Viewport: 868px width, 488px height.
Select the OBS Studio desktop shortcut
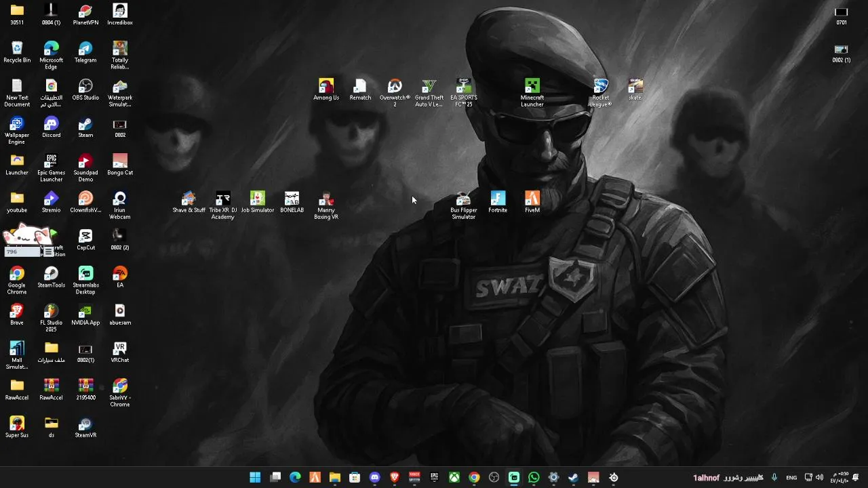click(x=85, y=89)
